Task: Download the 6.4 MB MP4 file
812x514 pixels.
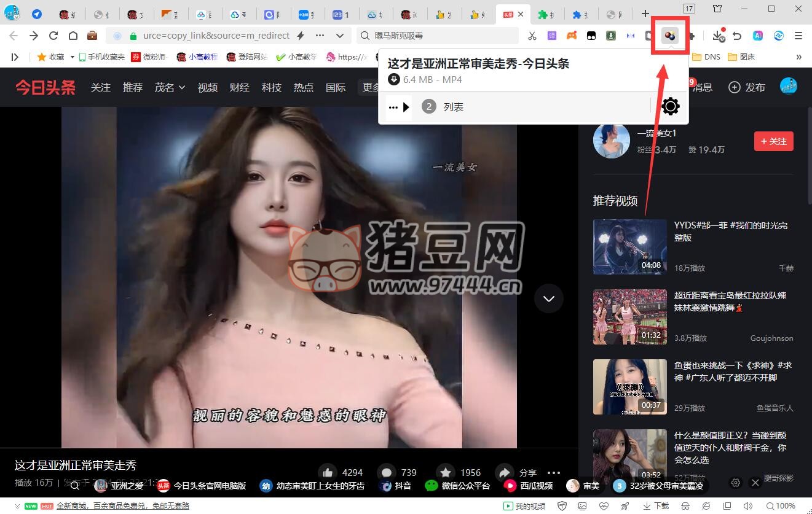Action: pyautogui.click(x=394, y=79)
